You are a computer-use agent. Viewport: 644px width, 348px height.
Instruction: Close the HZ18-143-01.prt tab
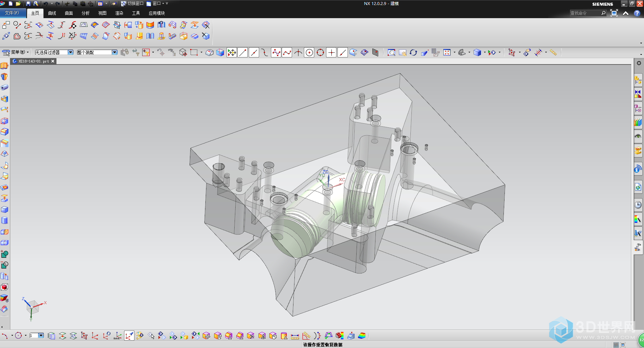53,61
